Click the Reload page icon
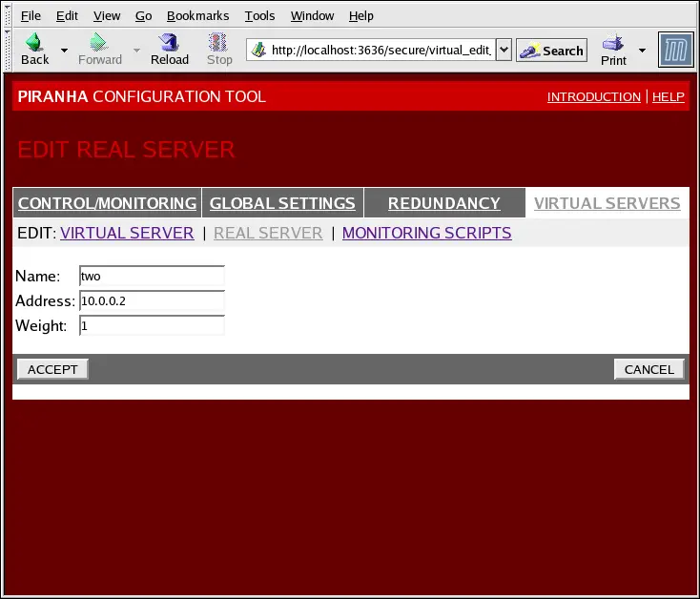This screenshot has height=599, width=700. 170,43
